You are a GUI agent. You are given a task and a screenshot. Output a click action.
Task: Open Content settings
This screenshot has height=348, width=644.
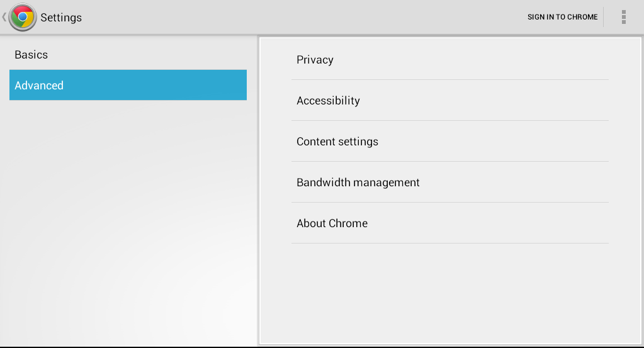click(x=449, y=142)
